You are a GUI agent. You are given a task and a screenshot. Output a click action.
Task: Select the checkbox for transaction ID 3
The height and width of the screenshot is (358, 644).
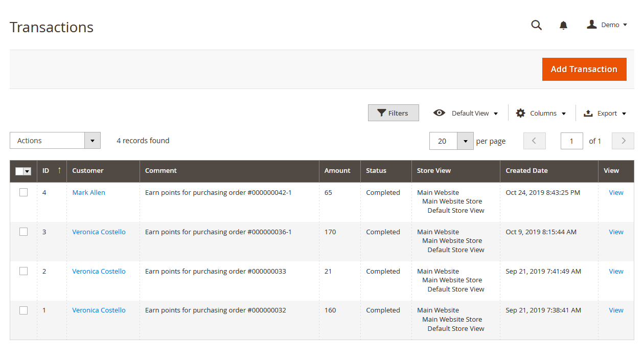point(24,232)
